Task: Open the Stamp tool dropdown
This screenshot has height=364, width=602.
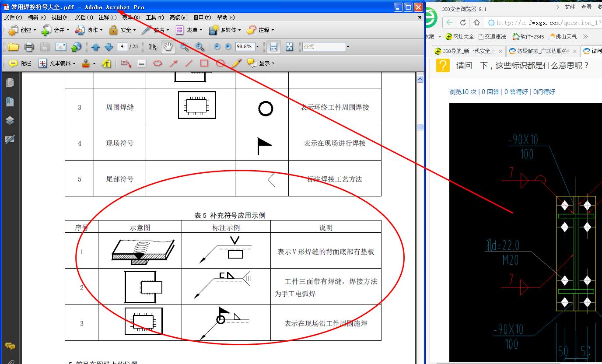Action: [x=94, y=64]
